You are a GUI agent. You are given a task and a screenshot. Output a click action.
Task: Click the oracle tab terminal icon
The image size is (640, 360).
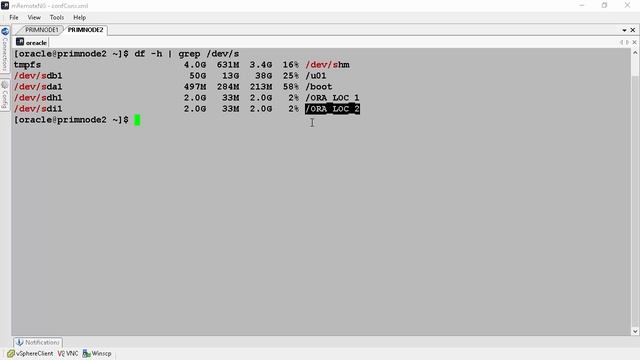20,42
